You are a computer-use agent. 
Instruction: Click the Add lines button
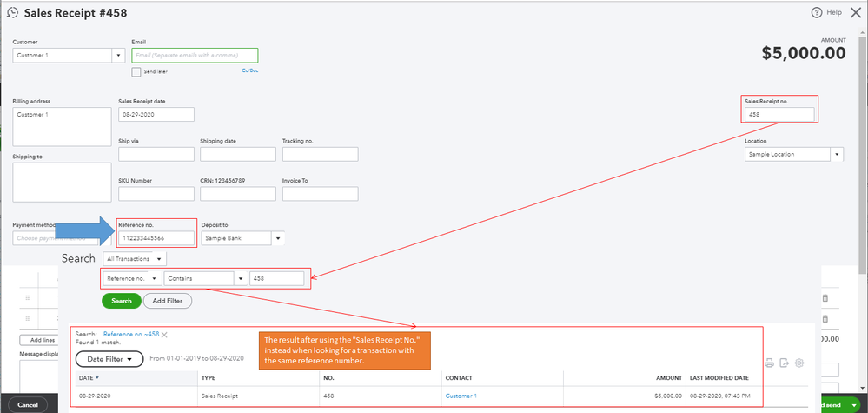[43, 340]
